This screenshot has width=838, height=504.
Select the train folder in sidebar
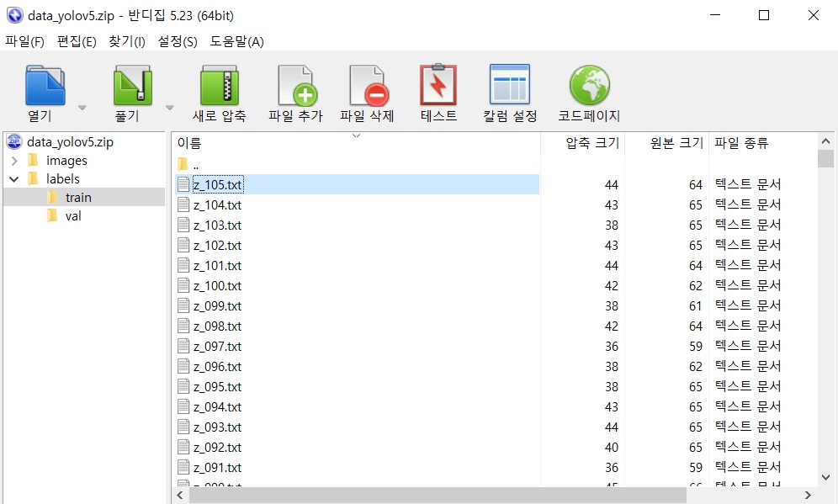[77, 198]
